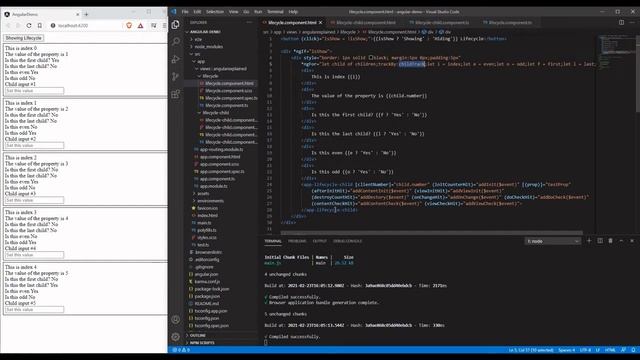Open the Selection menu

[215, 11]
